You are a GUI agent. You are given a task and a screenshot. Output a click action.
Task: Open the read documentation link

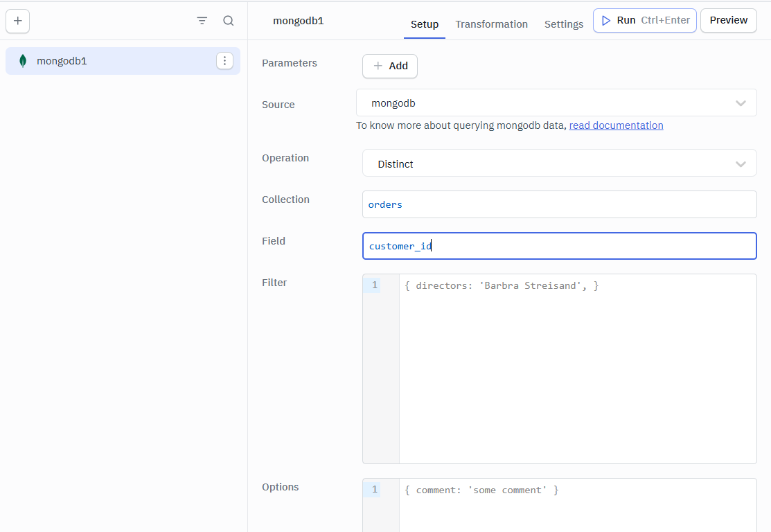click(616, 125)
